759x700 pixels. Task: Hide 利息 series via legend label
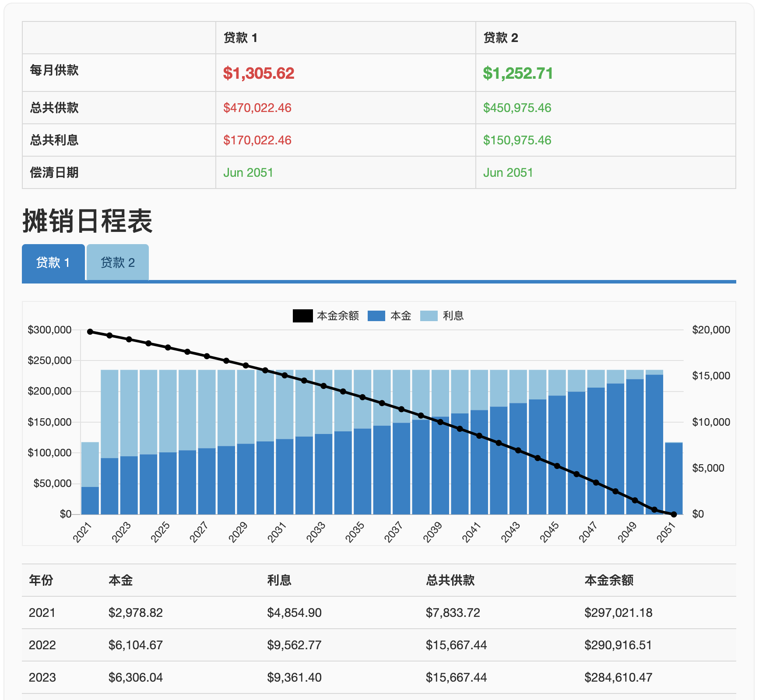click(x=453, y=316)
